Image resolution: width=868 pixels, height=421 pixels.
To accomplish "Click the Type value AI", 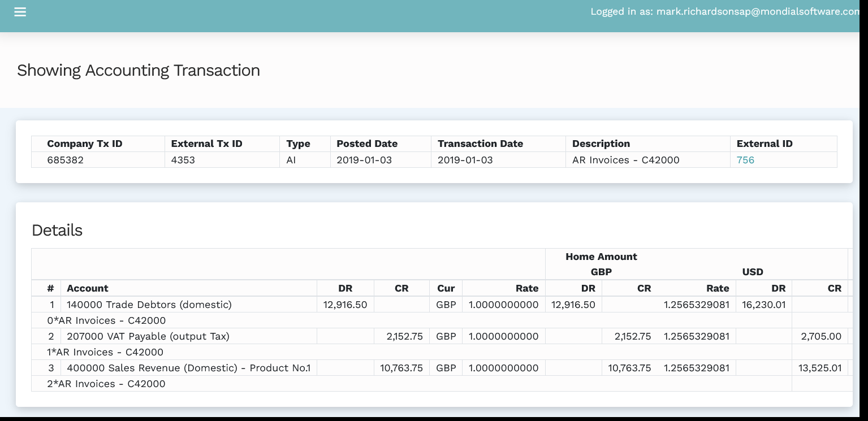I will coord(291,160).
